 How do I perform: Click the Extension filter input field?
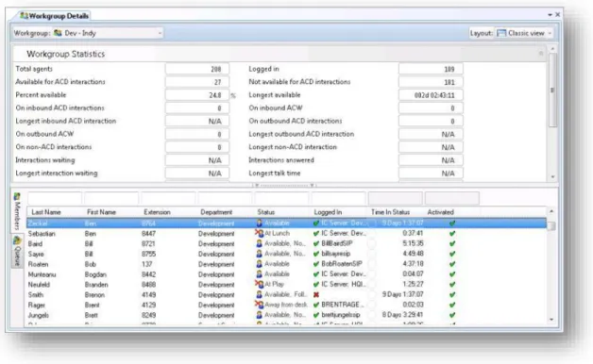tap(168, 198)
